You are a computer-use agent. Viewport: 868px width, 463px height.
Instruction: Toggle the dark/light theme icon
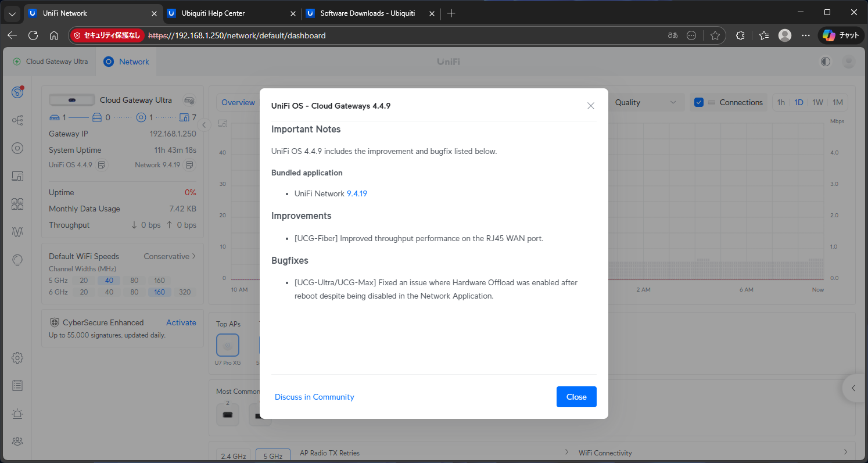coord(826,62)
